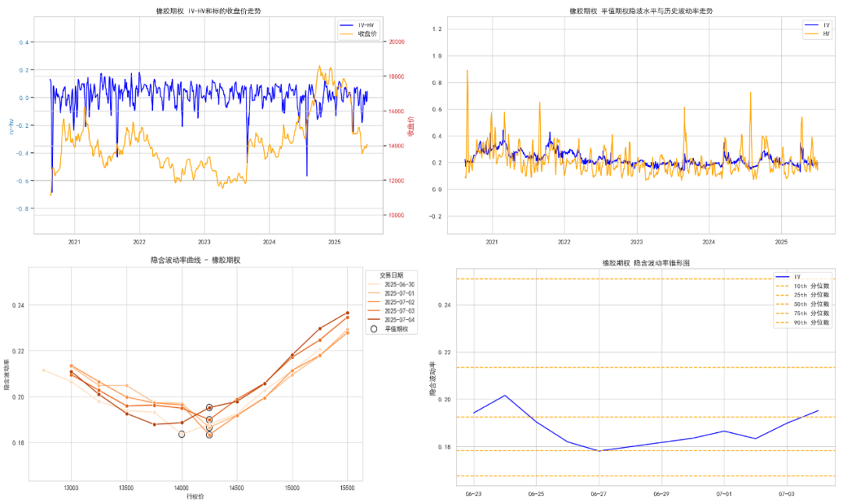Click the '2025-07-01' legend entry
The width and height of the screenshot is (843, 504).
point(391,293)
